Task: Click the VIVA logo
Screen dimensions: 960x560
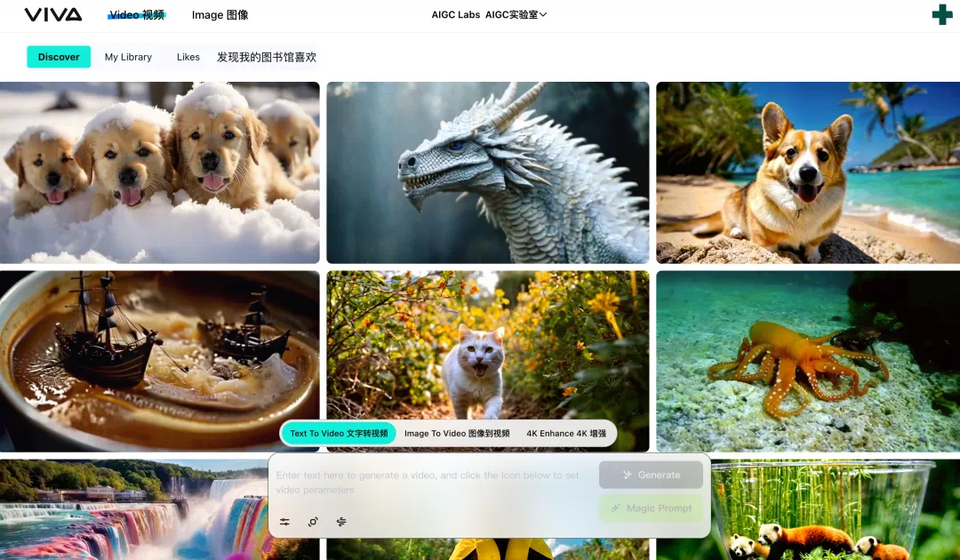Action: coord(53,15)
